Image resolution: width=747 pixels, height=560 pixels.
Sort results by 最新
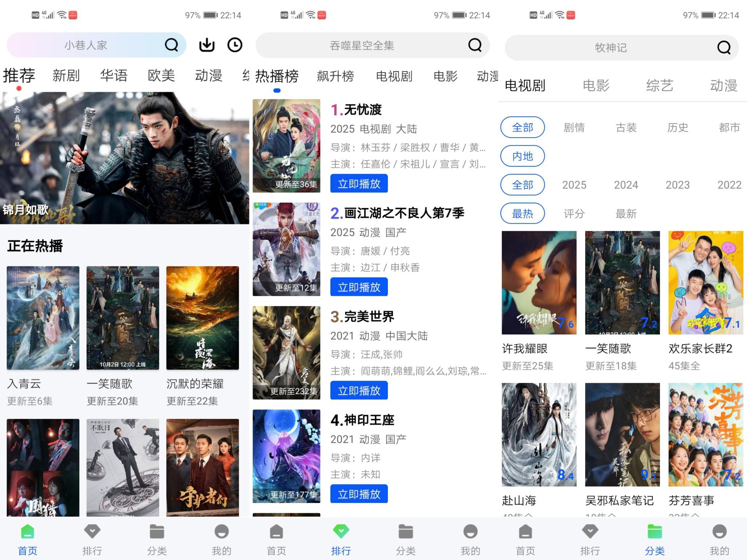pyautogui.click(x=626, y=213)
